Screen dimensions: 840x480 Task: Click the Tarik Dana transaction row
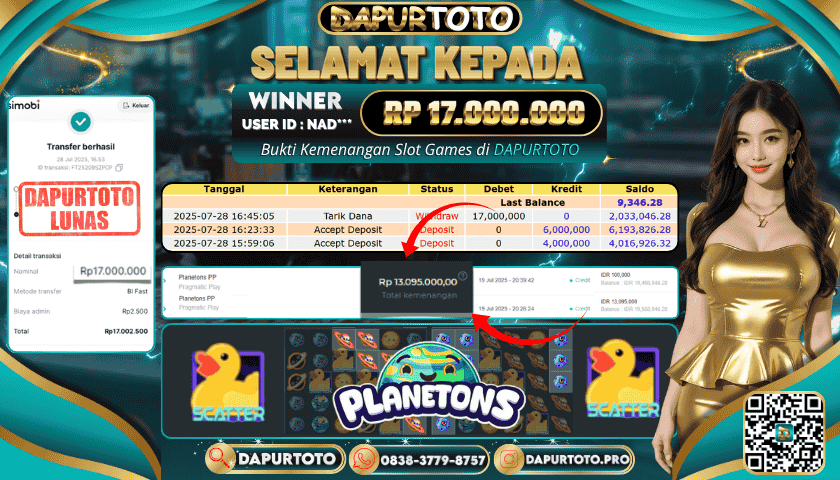(x=419, y=216)
